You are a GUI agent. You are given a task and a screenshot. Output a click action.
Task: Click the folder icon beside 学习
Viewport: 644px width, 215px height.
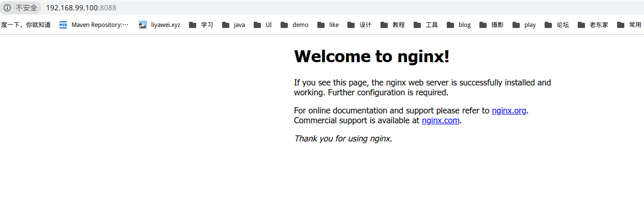(193, 24)
